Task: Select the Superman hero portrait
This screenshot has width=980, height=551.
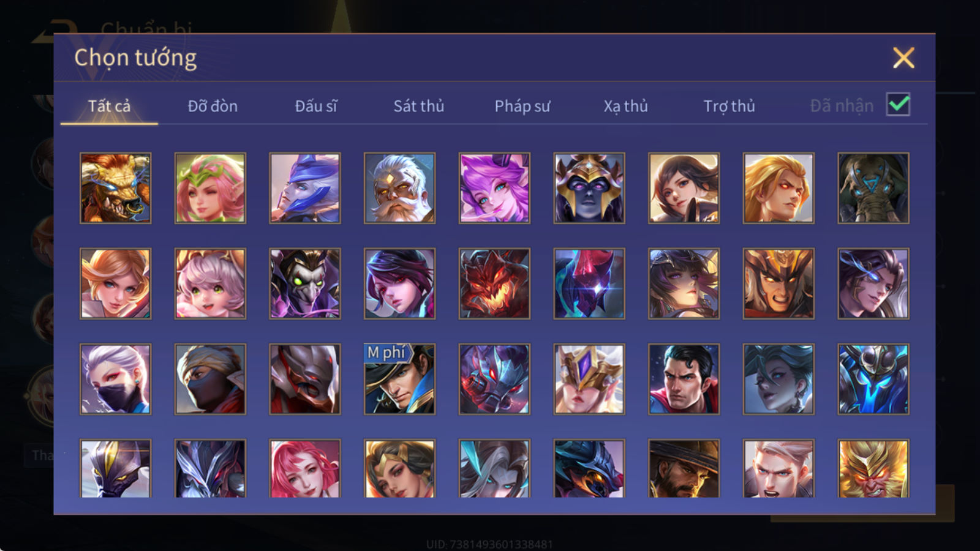Action: point(684,379)
